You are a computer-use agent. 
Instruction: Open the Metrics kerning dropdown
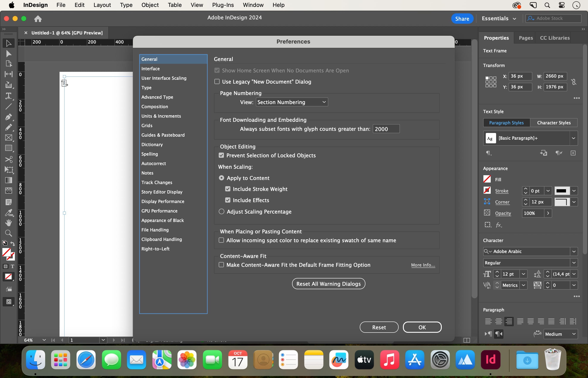[524, 285]
